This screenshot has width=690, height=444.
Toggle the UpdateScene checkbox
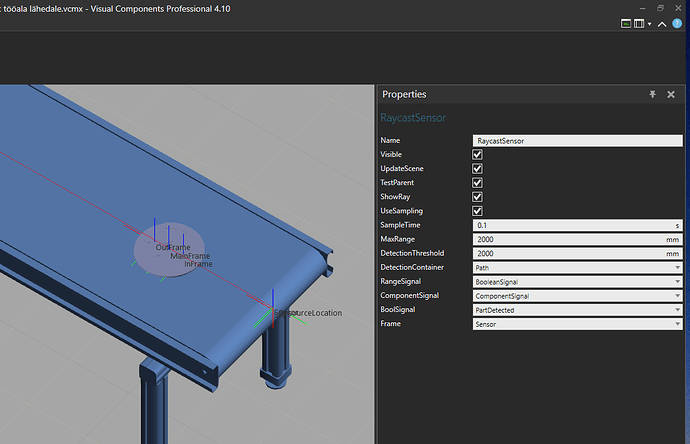coord(477,169)
